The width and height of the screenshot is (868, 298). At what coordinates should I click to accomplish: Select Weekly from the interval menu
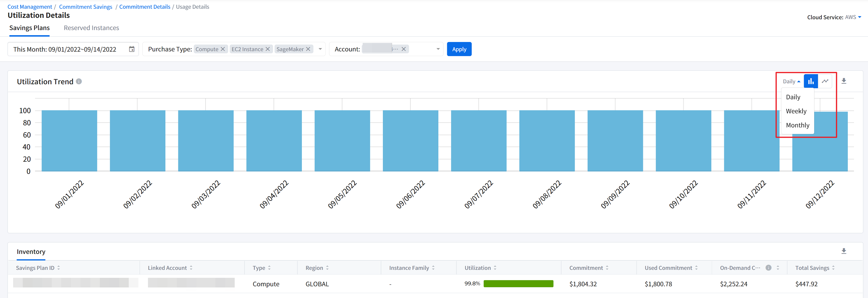coord(796,111)
